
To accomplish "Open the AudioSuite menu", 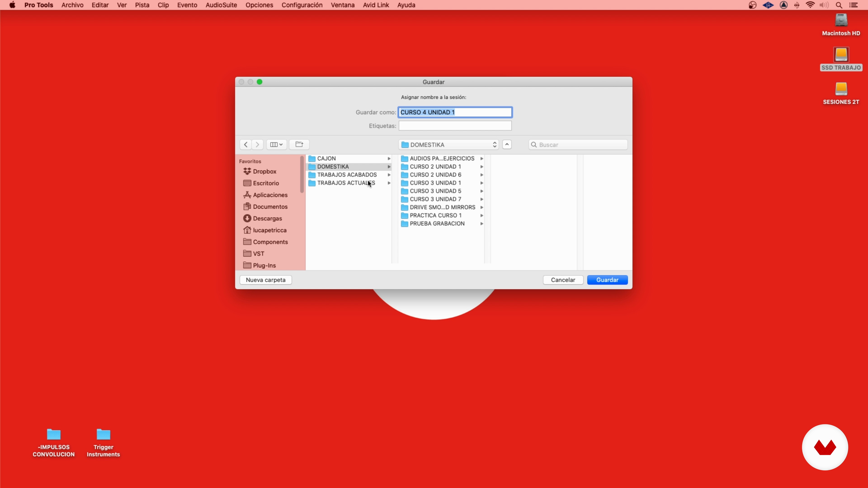I will click(221, 5).
